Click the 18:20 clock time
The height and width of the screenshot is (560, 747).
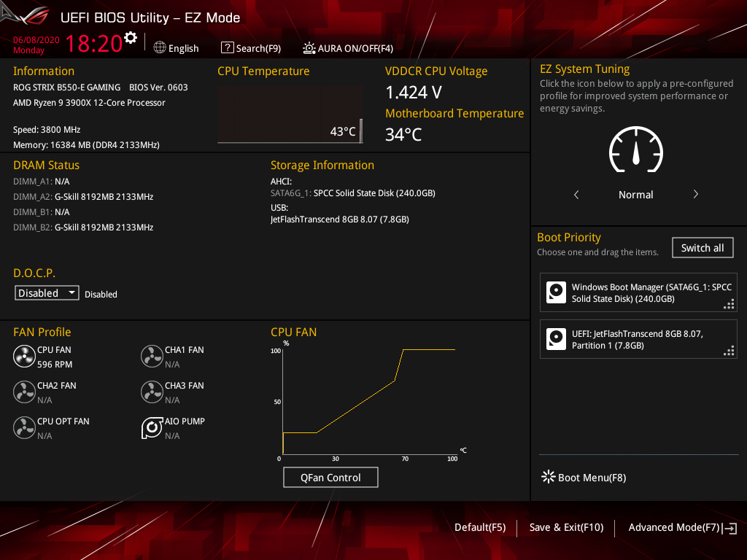click(x=94, y=43)
